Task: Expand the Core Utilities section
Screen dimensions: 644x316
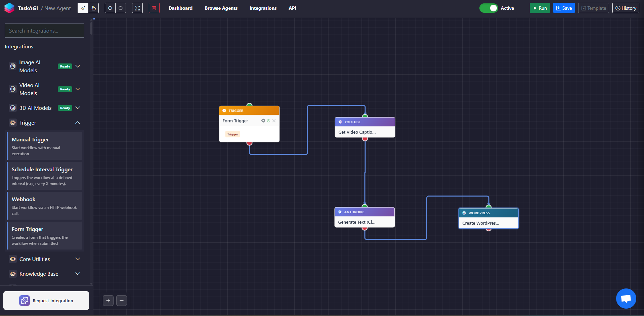Action: click(x=78, y=259)
